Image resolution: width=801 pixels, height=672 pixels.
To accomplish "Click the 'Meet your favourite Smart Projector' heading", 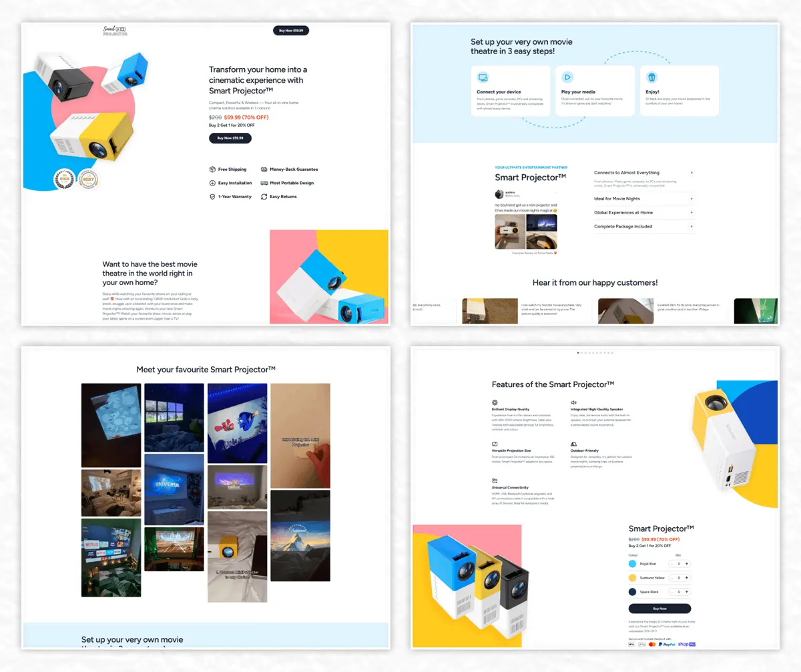I will (x=206, y=369).
